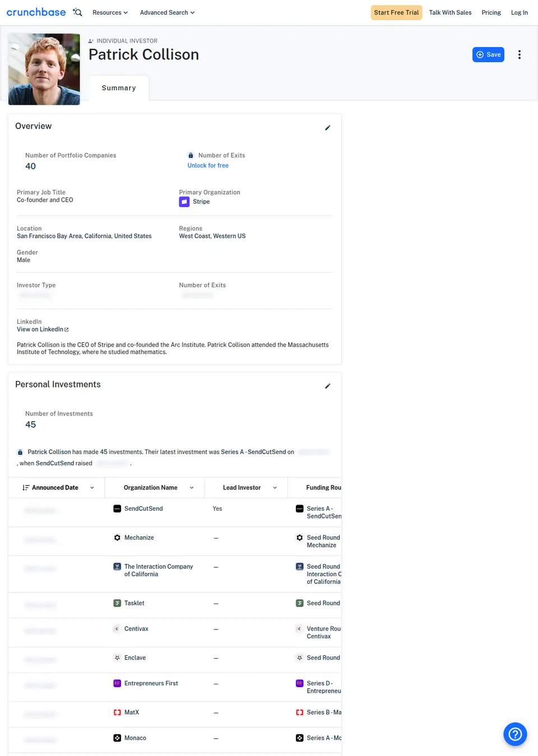Click the Start Free Trial button
Screen dimensions: 538x756
(x=396, y=12)
